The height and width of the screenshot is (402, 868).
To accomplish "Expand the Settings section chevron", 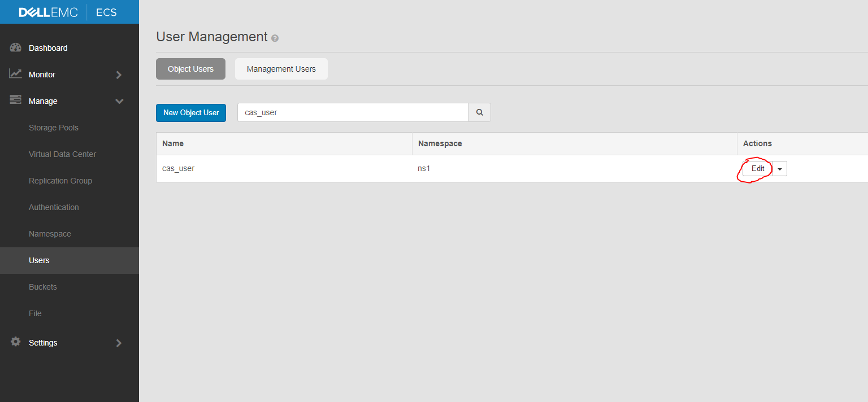I will (x=119, y=342).
